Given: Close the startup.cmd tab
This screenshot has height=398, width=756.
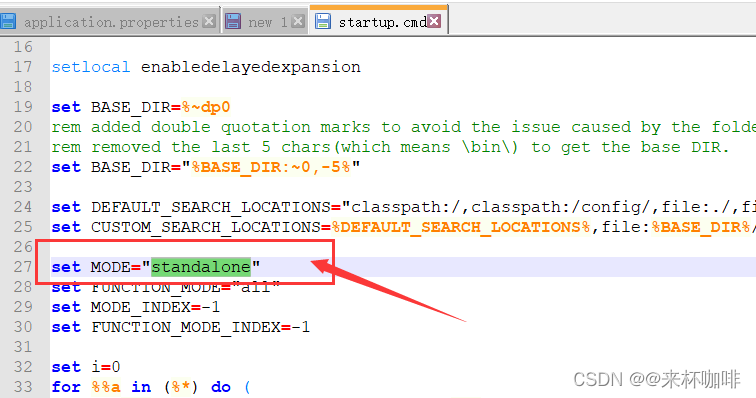Looking at the screenshot, I should click(x=434, y=21).
